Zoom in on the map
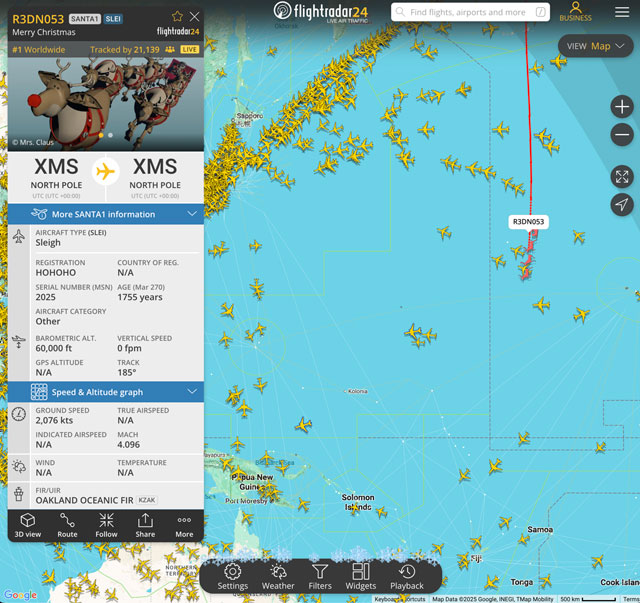 tap(622, 107)
